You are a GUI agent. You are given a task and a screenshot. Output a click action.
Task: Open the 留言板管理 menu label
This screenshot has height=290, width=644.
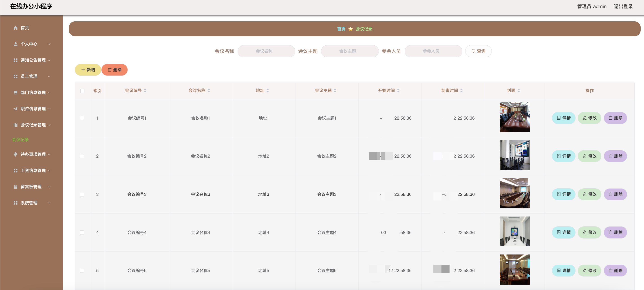(x=31, y=187)
